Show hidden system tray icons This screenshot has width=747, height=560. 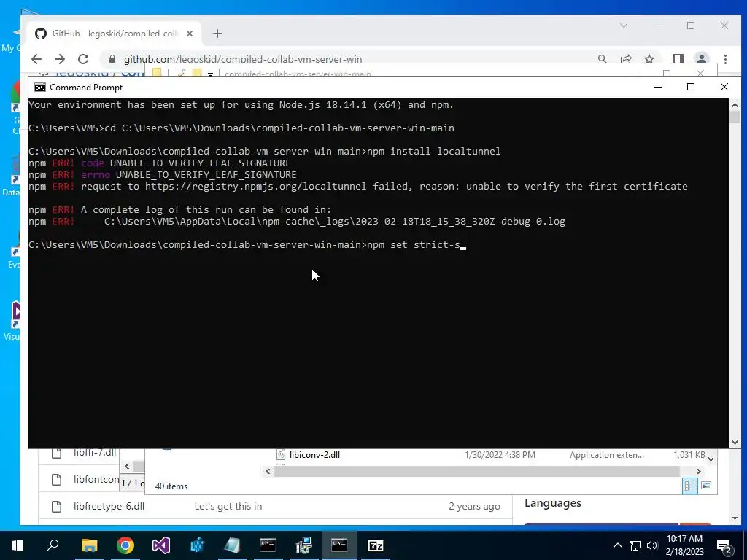[x=617, y=545]
